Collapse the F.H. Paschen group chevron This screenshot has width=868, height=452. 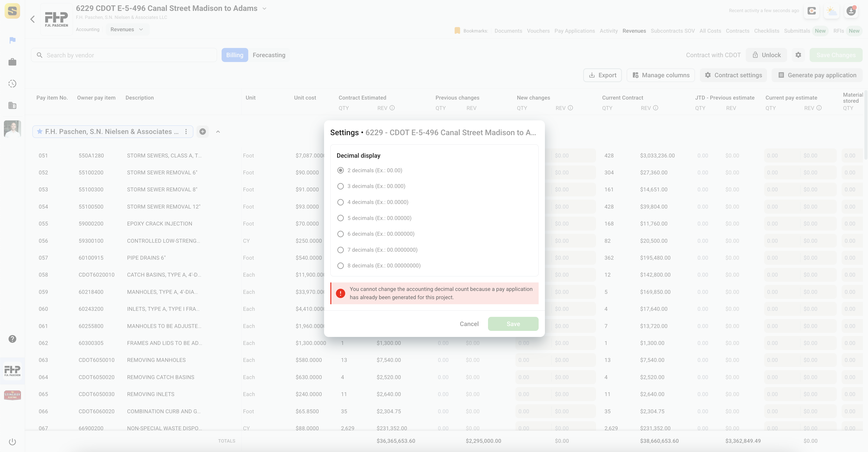(218, 132)
